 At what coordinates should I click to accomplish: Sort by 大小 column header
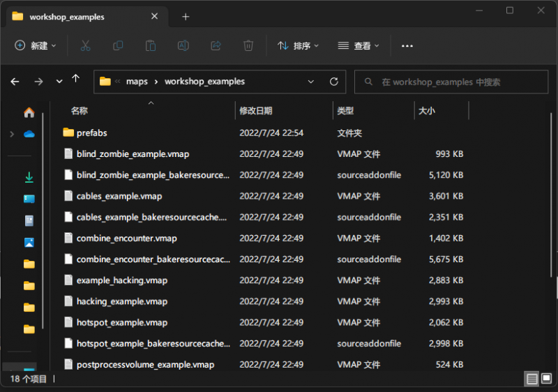click(427, 111)
